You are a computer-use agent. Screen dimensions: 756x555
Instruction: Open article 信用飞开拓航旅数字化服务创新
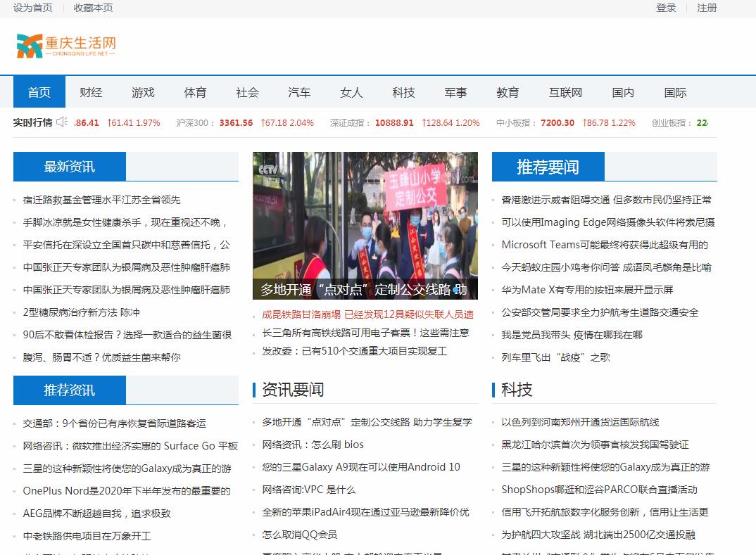[x=605, y=512]
